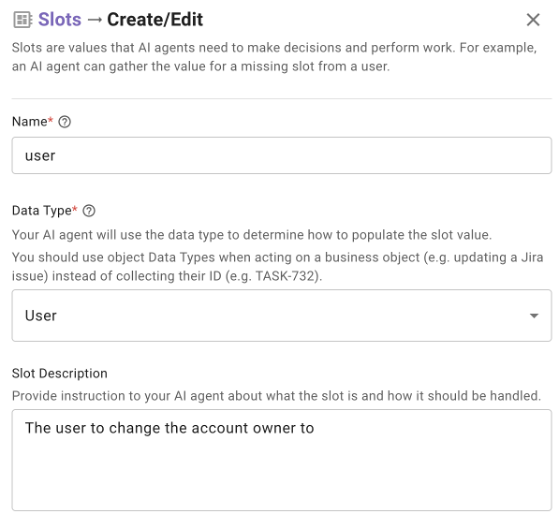Click the red asterisk next to Name

click(51, 119)
